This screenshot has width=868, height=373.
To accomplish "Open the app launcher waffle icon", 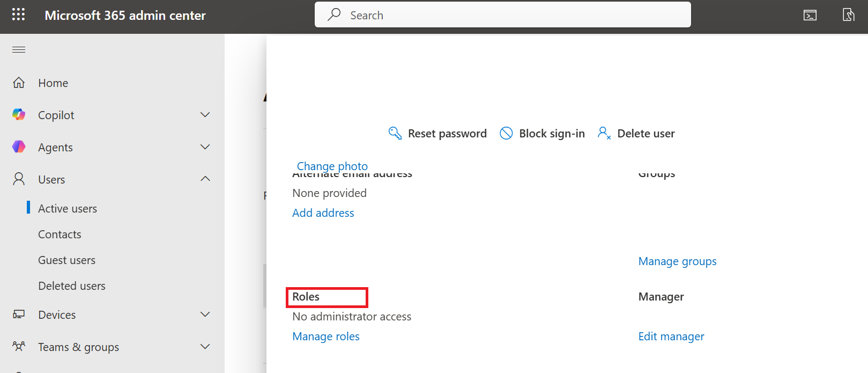I will coord(18,14).
